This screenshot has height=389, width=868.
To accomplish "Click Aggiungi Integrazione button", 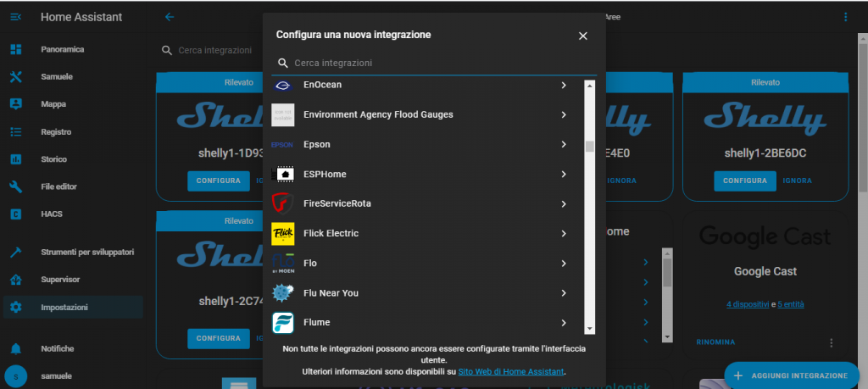I will click(792, 375).
